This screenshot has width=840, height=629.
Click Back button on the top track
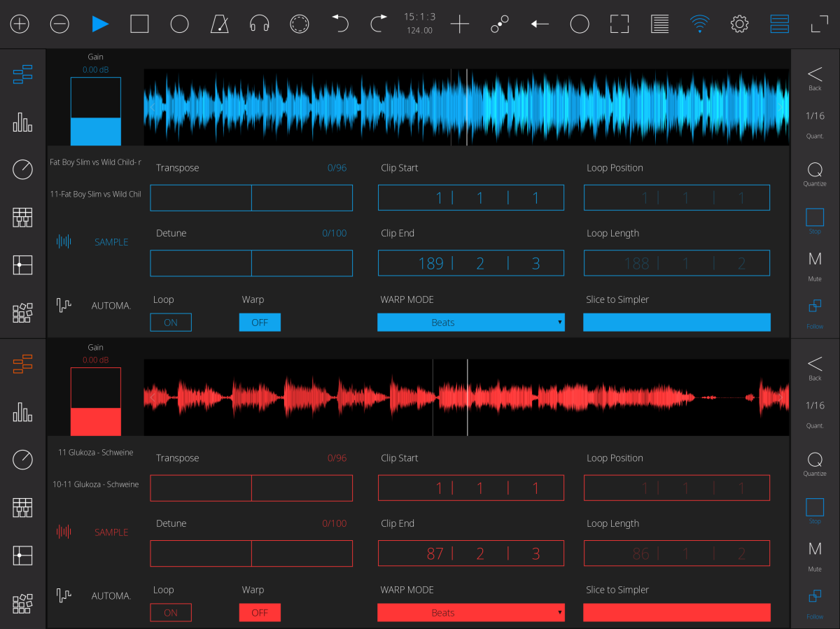tap(815, 78)
